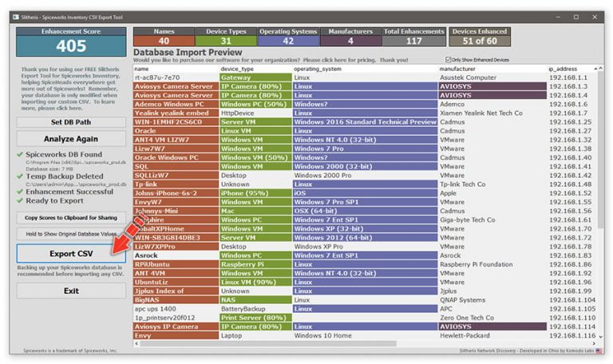Click the horizontal scrollbar right arrow
This screenshot has width=613, height=364.
(x=594, y=344)
